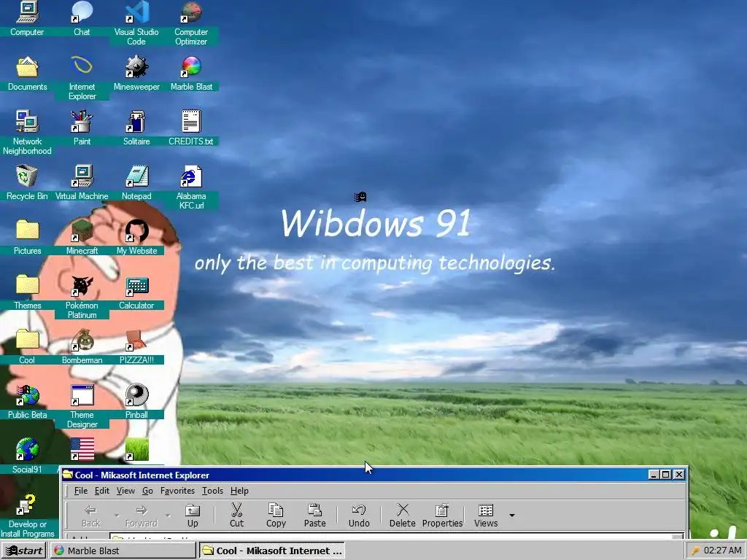Select Cool - Mikasoft Internet taskbar button
Viewport: 747px width, 560px height.
coord(272,551)
